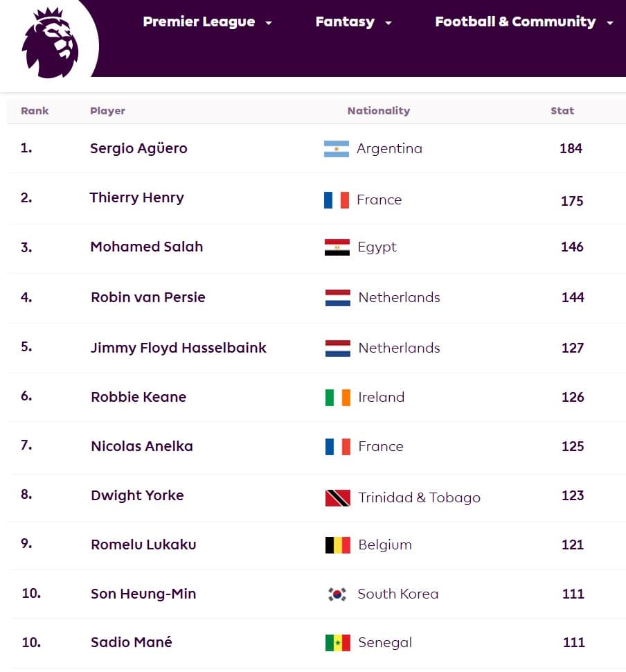The height and width of the screenshot is (672, 626).
Task: Open Mohamed Salah's player link
Action: pos(147,247)
